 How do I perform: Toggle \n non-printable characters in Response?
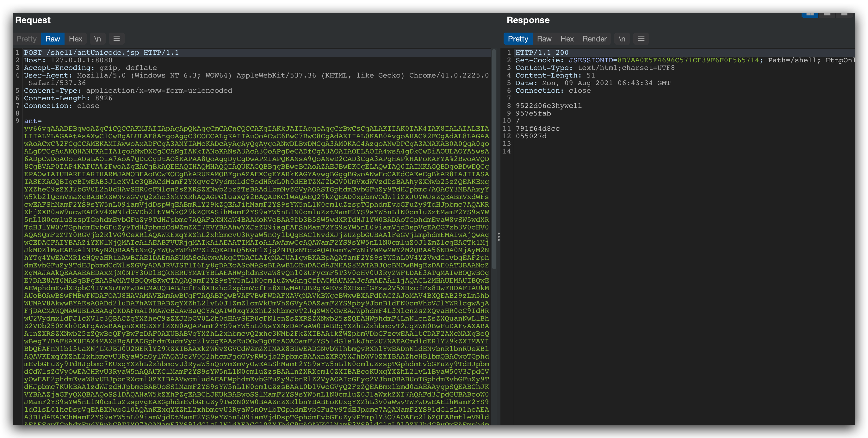pyautogui.click(x=622, y=39)
